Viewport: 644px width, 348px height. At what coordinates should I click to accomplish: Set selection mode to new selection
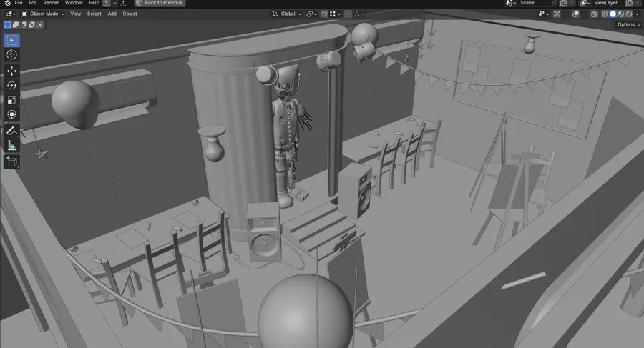(x=7, y=24)
